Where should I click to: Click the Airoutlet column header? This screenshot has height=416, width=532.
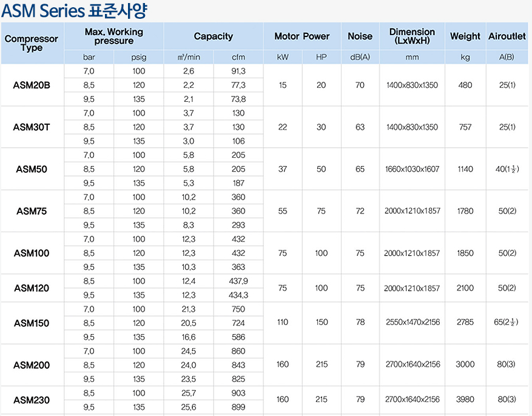[507, 36]
